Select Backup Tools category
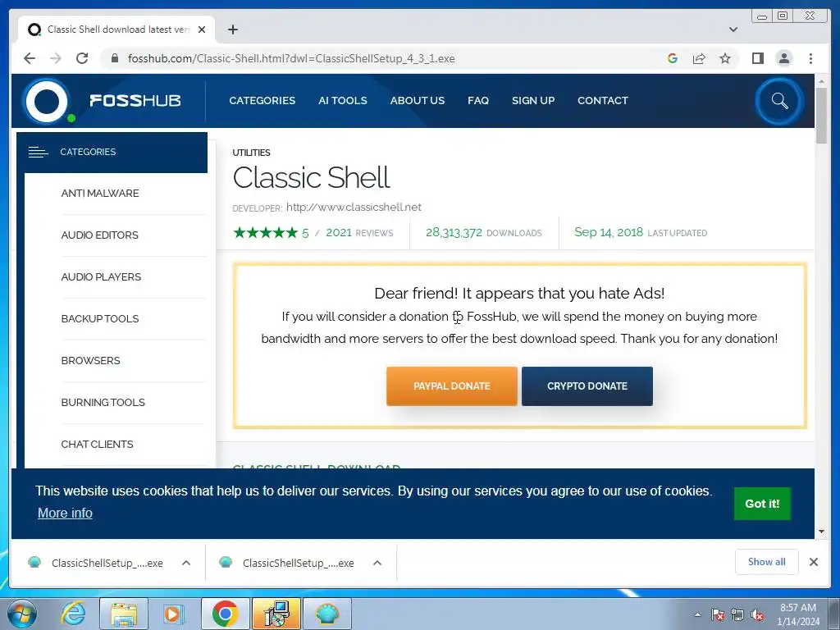The image size is (840, 630). coord(100,319)
